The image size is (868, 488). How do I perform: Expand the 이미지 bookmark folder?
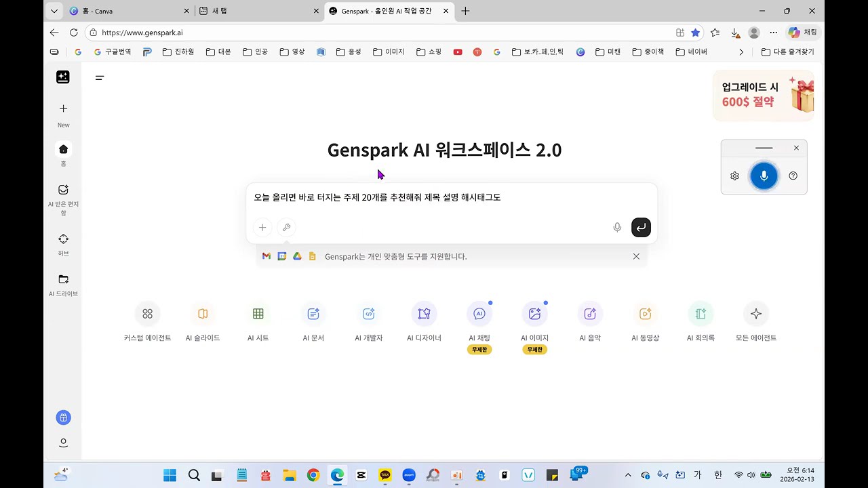[389, 52]
